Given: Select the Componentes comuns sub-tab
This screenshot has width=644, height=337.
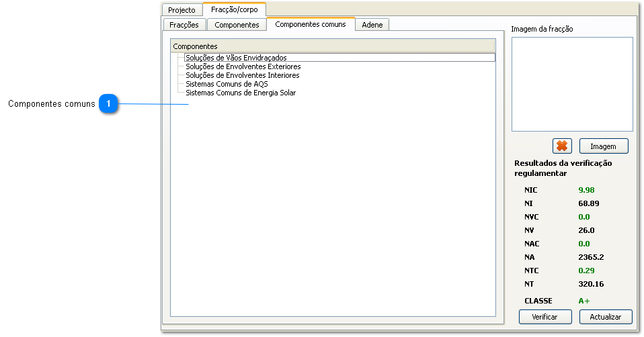Looking at the screenshot, I should pyautogui.click(x=311, y=24).
